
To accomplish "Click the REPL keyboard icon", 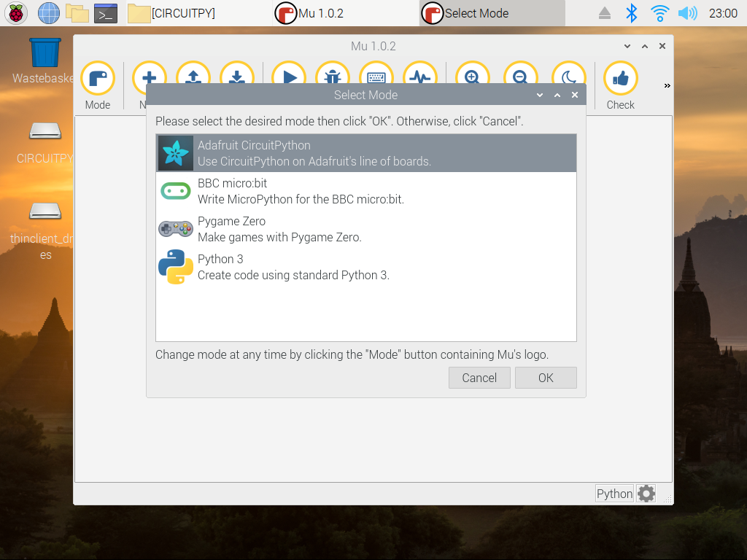I will (376, 74).
